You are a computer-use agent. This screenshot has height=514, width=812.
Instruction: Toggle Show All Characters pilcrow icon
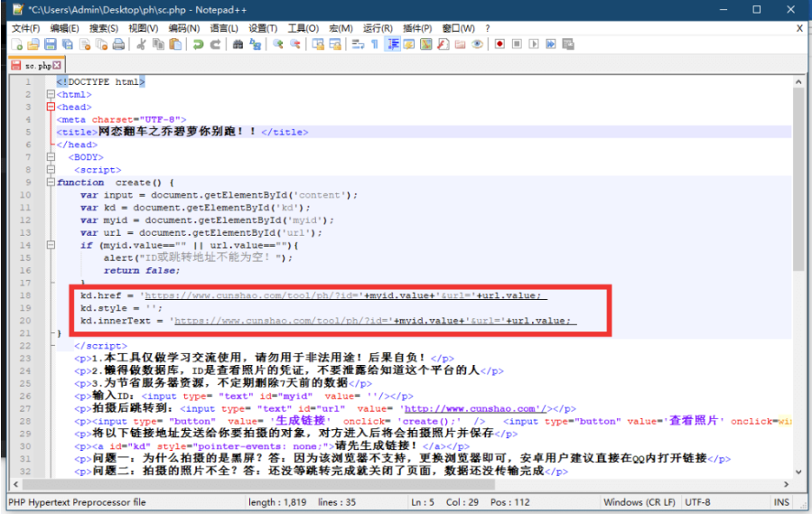[374, 44]
